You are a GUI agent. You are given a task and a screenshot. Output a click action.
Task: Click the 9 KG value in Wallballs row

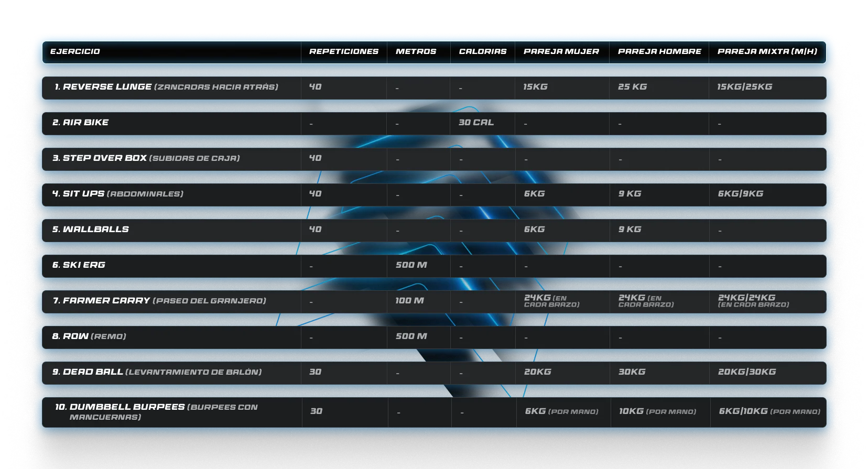pos(630,230)
